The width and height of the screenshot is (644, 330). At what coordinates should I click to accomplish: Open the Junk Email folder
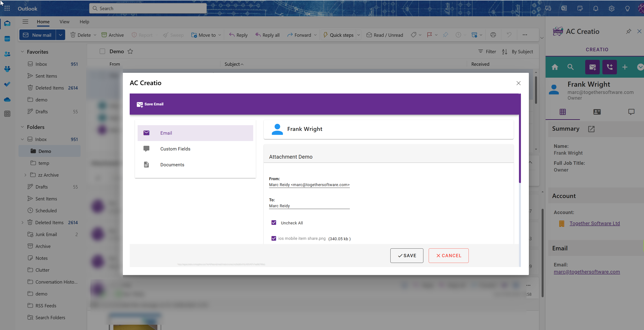[50, 234]
